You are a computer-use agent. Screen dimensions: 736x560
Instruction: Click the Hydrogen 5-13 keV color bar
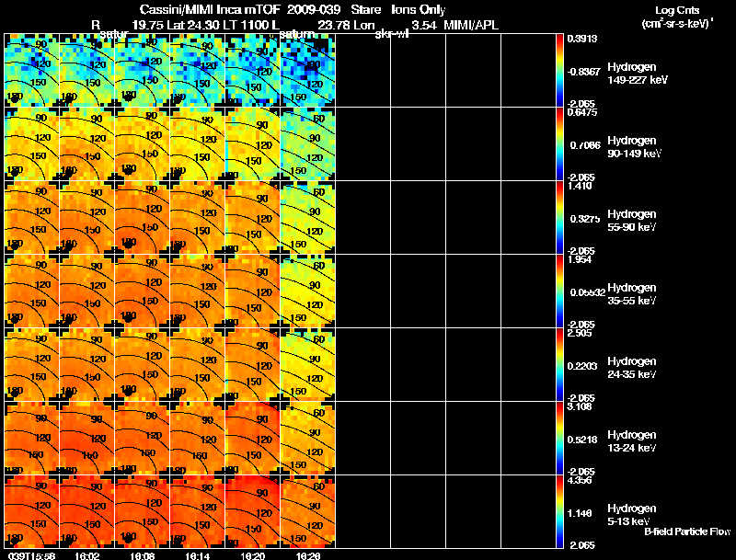[559, 512]
